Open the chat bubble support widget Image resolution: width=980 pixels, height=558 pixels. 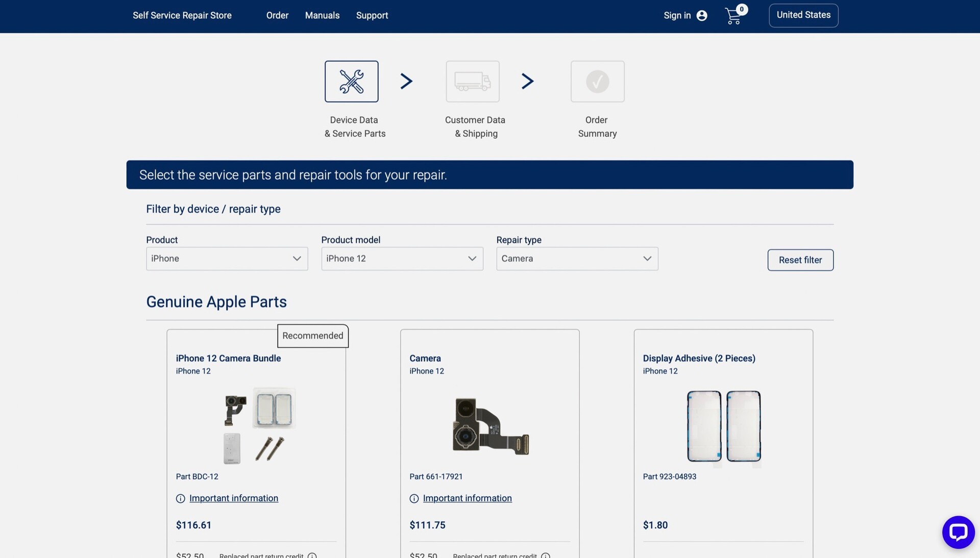[x=958, y=532]
